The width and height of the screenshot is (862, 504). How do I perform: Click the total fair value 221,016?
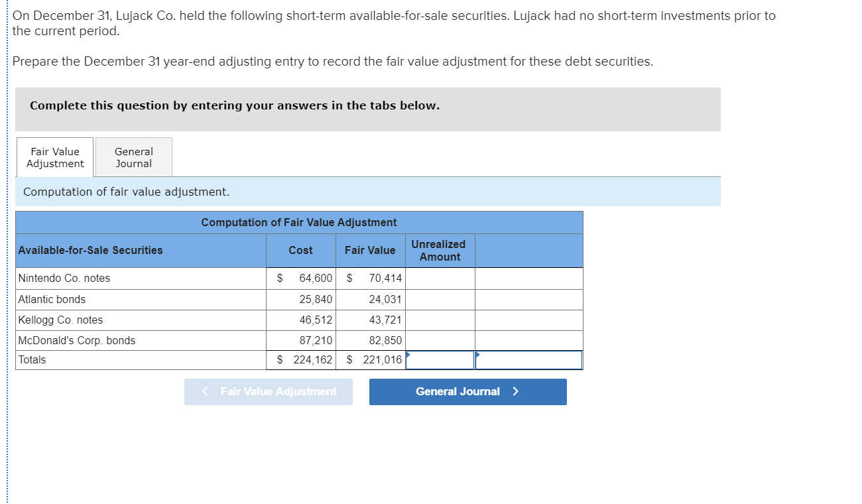pos(383,360)
